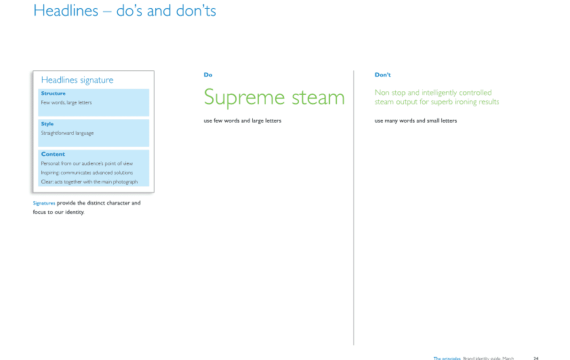Select the "Structure" label in signature box
Screen dimensions: 570x360
click(53, 93)
